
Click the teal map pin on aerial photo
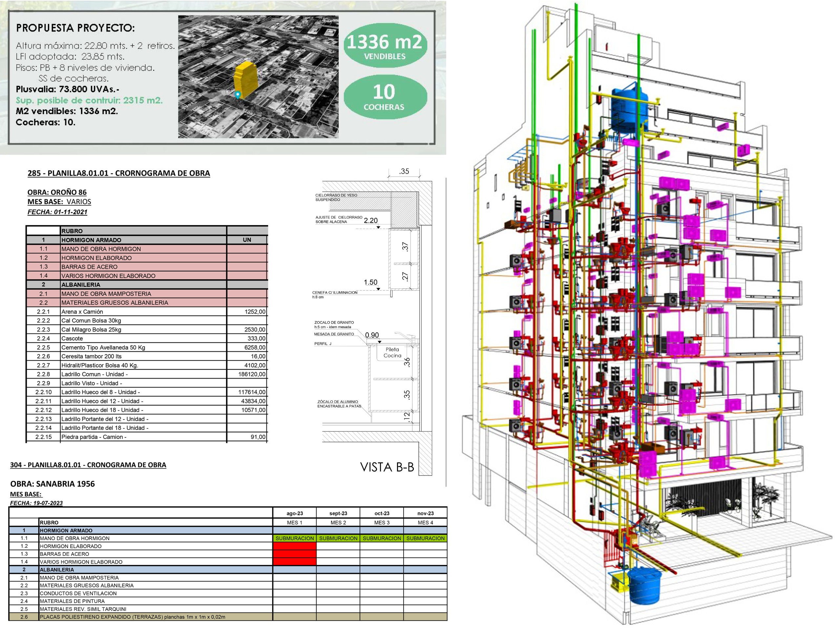click(x=238, y=95)
